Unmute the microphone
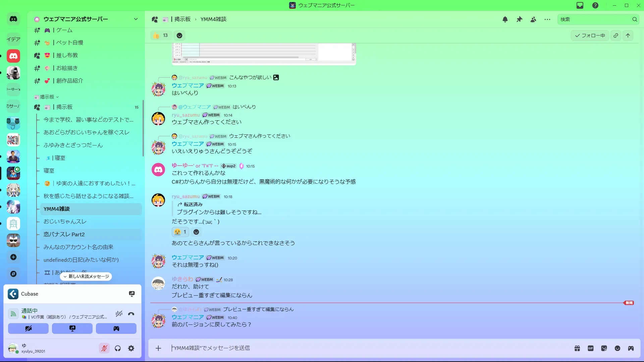This screenshot has width=644, height=362. click(x=104, y=348)
